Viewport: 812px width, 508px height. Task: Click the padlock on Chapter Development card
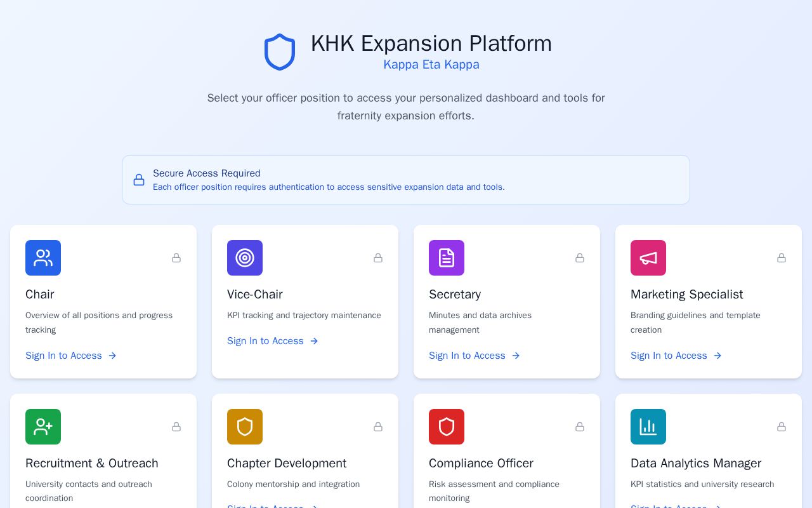click(378, 427)
